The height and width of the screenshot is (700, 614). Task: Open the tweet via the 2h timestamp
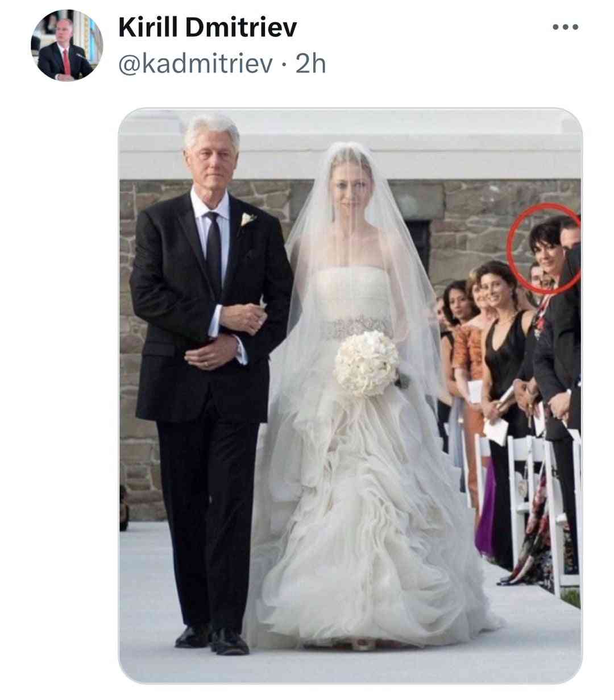point(312,64)
